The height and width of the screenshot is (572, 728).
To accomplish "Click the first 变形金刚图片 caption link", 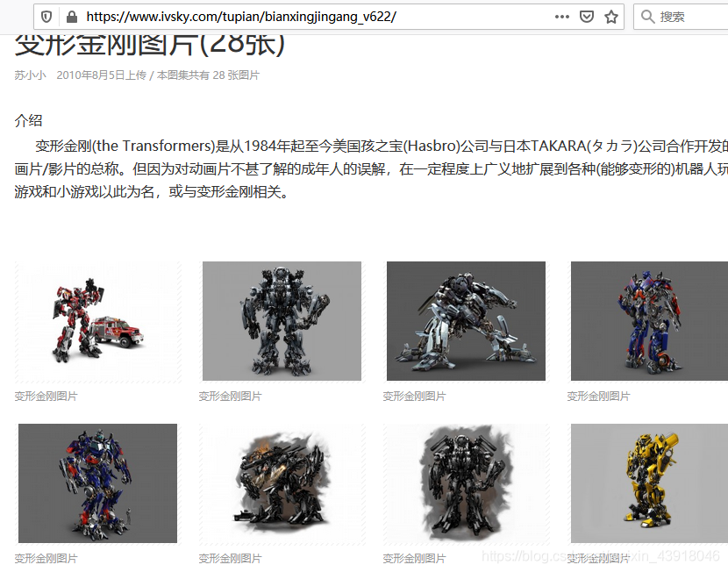I will (43, 396).
